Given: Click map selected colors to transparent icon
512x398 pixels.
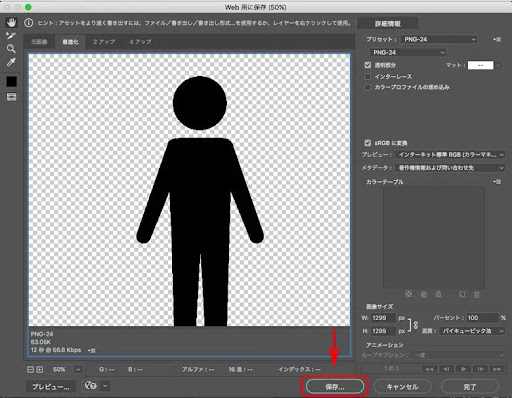Looking at the screenshot, I should 409,294.
